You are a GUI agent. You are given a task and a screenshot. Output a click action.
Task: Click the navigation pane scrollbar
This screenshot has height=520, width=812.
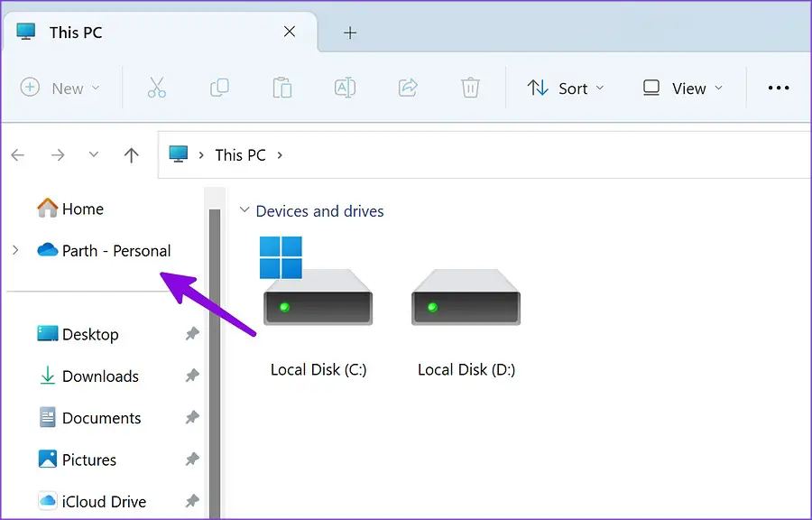pos(215,361)
